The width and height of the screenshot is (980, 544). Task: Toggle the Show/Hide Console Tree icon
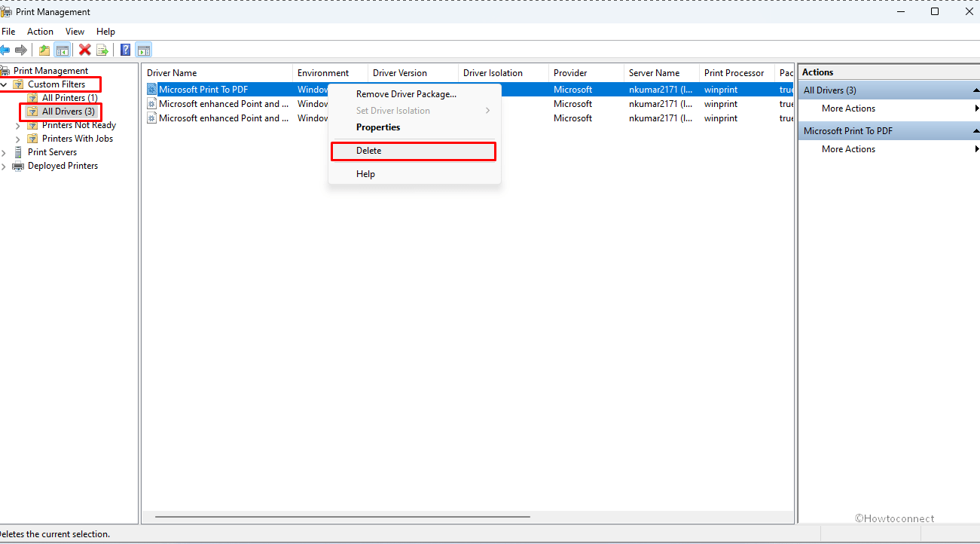point(63,50)
